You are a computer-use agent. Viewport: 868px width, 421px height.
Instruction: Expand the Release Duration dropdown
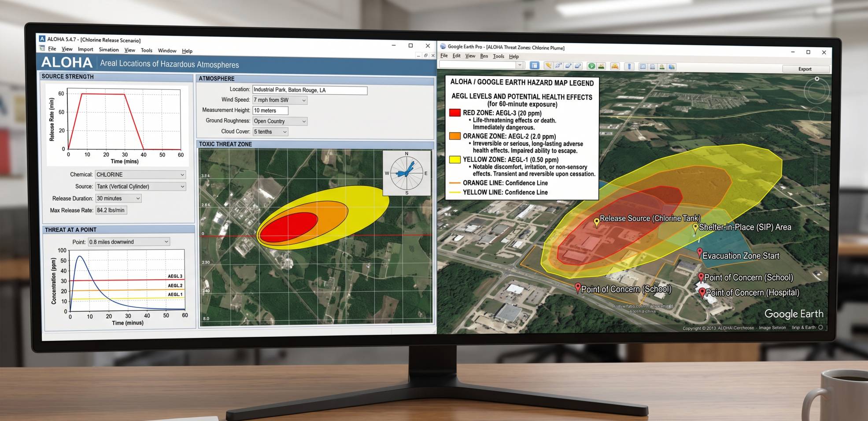click(118, 199)
